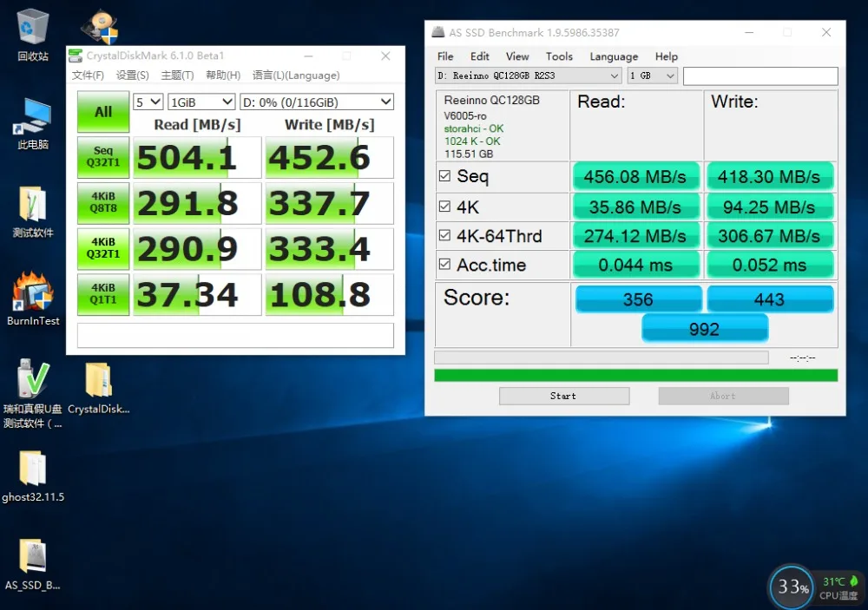Uncheck the 4K test checkbox

[x=444, y=207]
